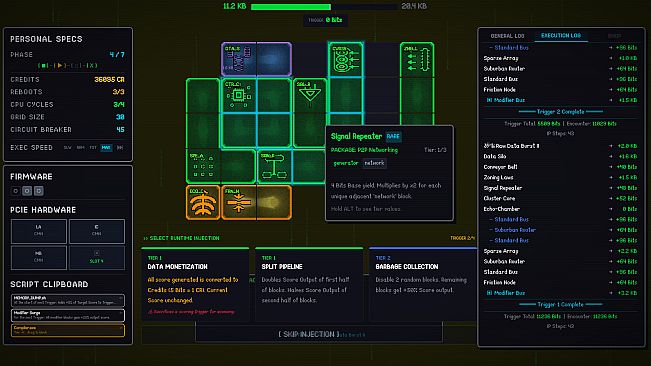Click the Cluster Core log entry
The image size is (651, 366).
click(560, 198)
